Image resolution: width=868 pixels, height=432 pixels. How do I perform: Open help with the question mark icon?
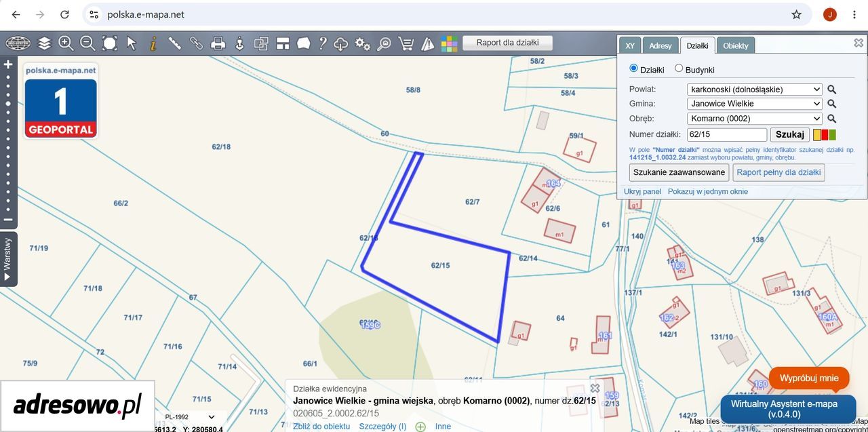323,43
